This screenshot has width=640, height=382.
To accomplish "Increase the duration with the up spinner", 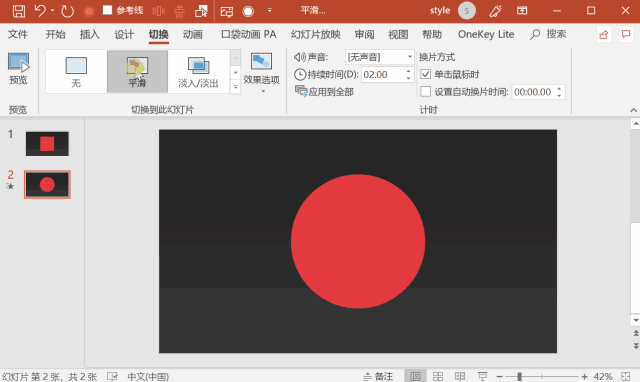I will [x=409, y=71].
